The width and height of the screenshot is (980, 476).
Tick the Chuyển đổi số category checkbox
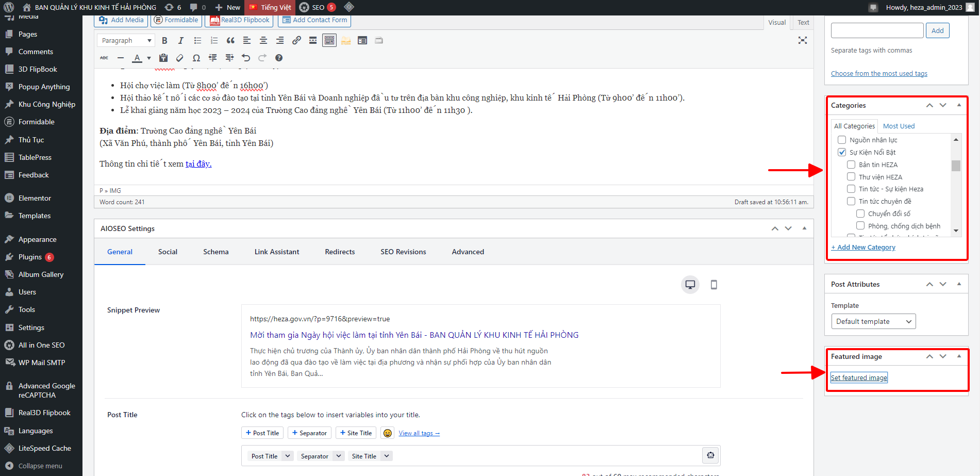click(x=860, y=214)
